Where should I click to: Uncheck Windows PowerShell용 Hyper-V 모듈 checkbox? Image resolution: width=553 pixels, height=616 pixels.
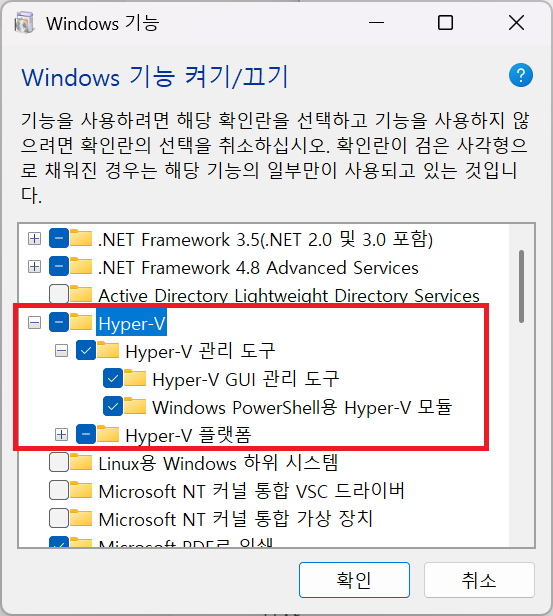113,406
